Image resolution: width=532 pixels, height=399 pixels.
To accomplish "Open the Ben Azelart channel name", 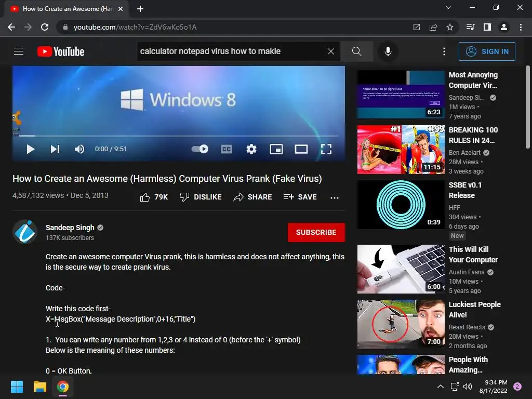I will click(x=464, y=153).
